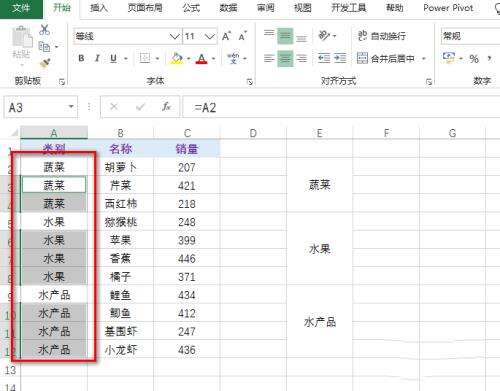Toggle Bold formatting
The image size is (500, 391).
81,58
